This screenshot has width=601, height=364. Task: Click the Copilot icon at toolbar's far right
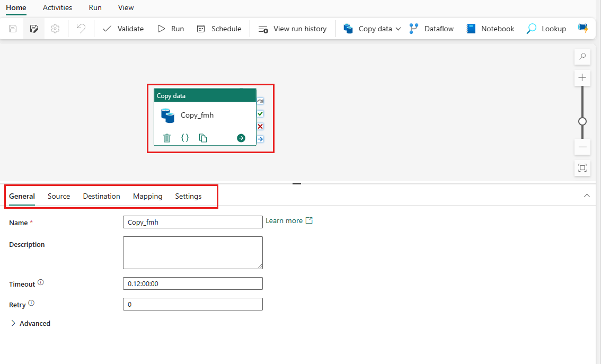pos(582,29)
